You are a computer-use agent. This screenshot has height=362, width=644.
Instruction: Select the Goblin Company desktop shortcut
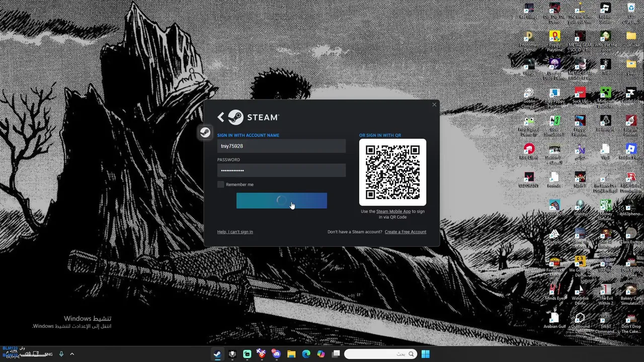529,98
